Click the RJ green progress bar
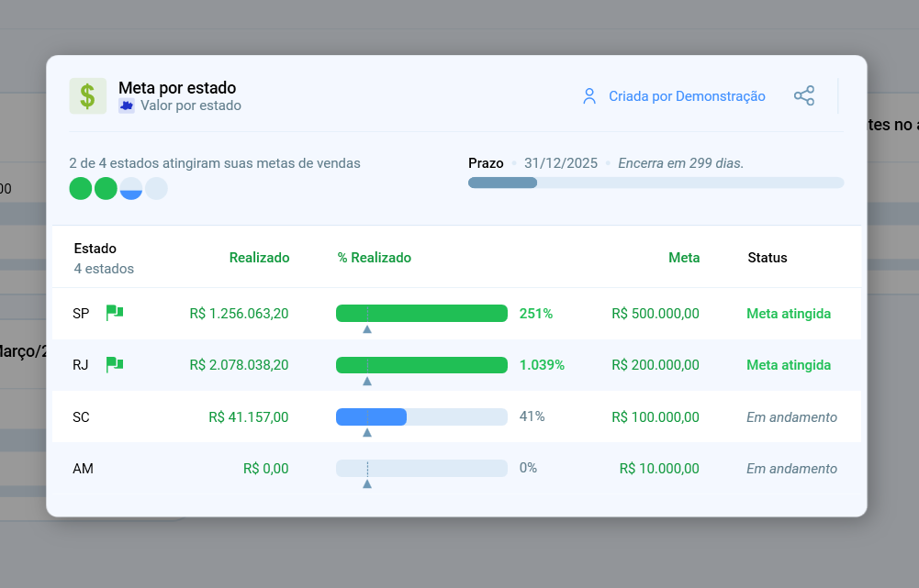 point(421,365)
